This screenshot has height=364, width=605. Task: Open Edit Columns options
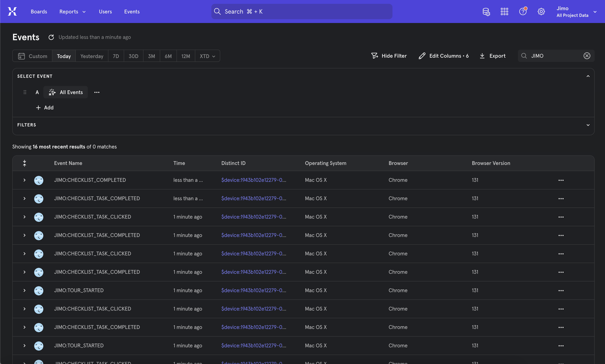click(444, 56)
